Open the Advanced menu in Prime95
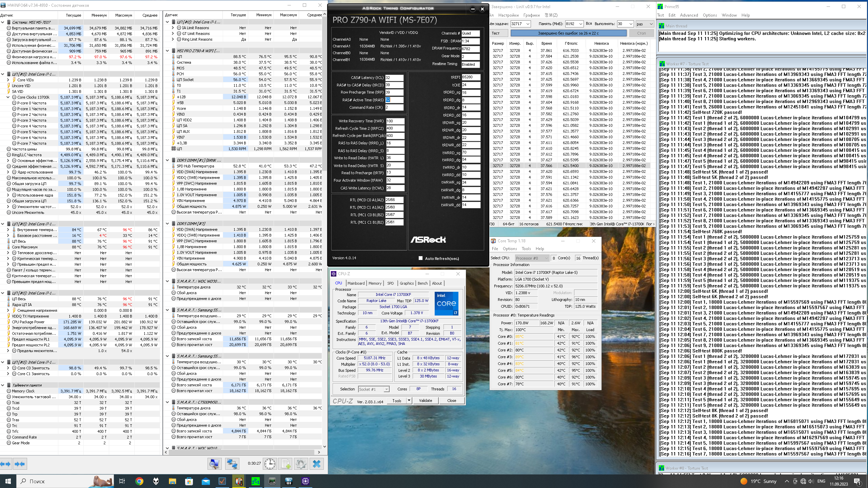868x488 pixels. (x=689, y=15)
